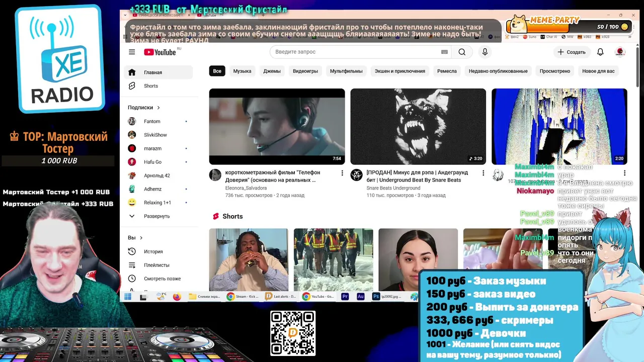Open Плейлисты in sidebar
Viewport: 644px width, 362px height.
pos(158,265)
